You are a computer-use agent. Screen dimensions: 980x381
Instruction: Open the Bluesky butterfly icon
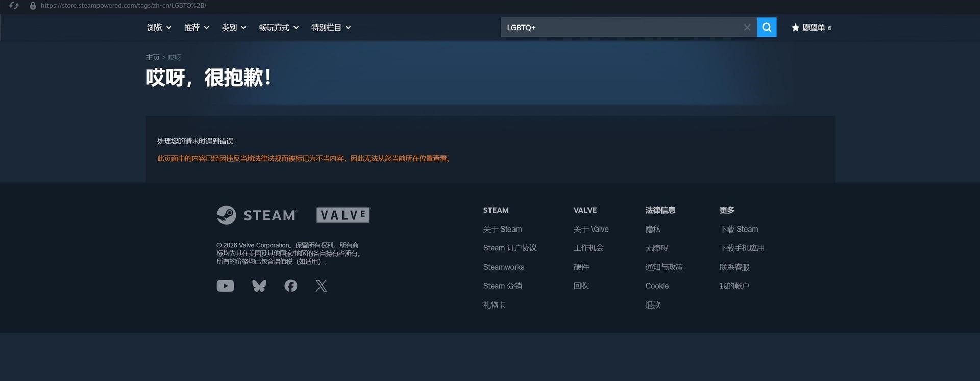tap(259, 286)
